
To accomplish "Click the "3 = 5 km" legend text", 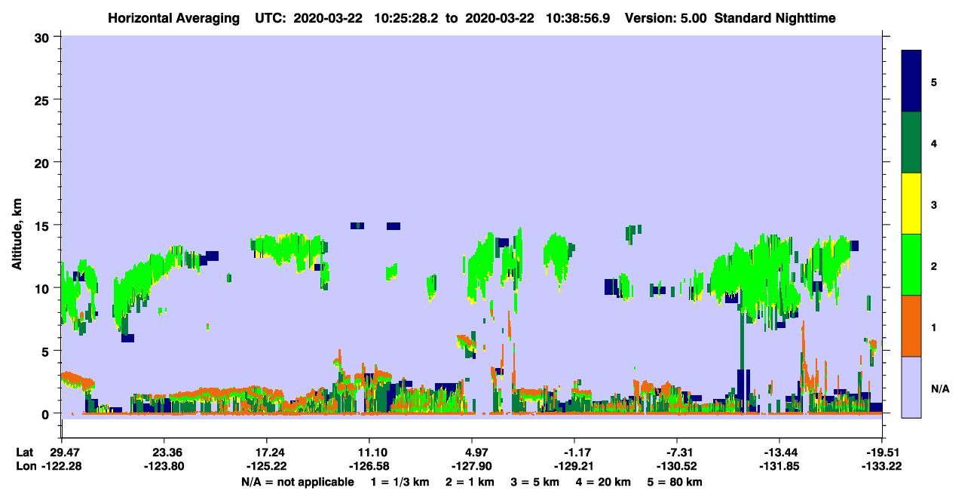I will pos(534,482).
